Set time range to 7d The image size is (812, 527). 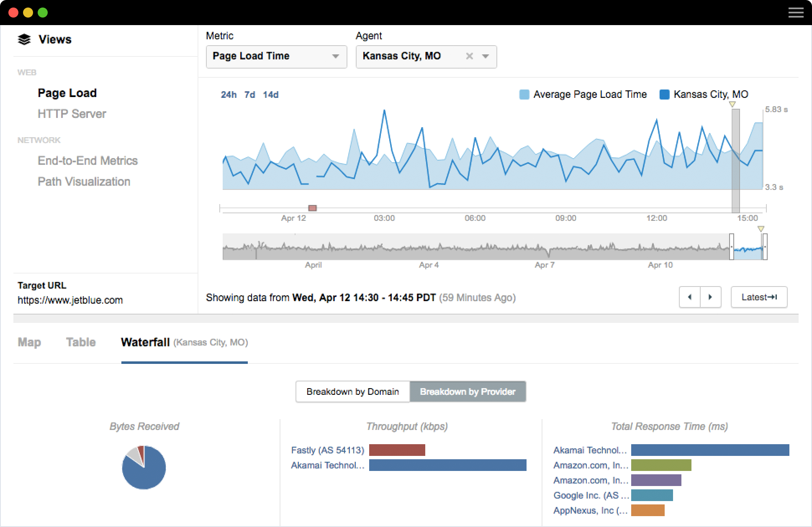249,95
